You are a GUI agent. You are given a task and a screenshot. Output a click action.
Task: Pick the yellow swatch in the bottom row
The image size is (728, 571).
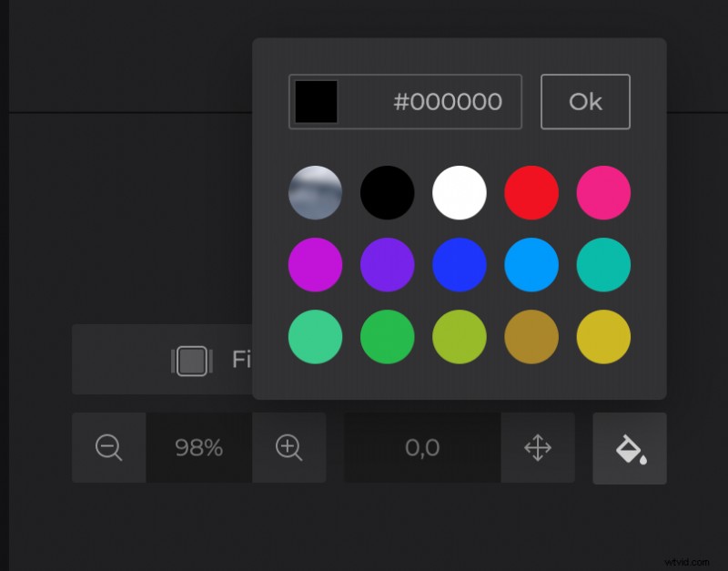tap(603, 337)
